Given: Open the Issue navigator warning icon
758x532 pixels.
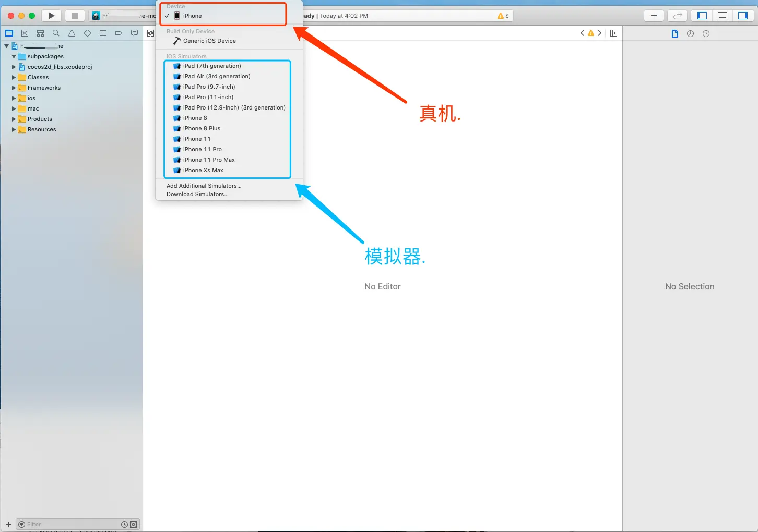Looking at the screenshot, I should point(72,33).
